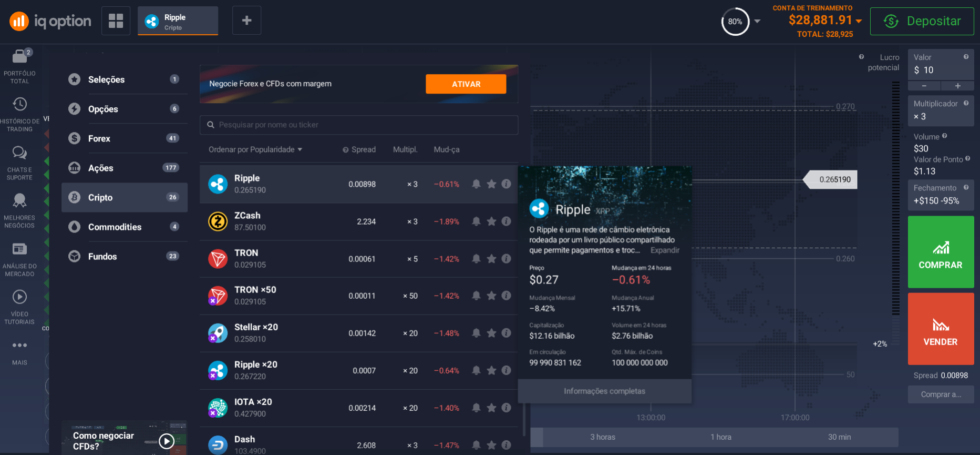This screenshot has height=455, width=980.
Task: Favorite Stellar ×20 with the star
Action: pos(491,333)
